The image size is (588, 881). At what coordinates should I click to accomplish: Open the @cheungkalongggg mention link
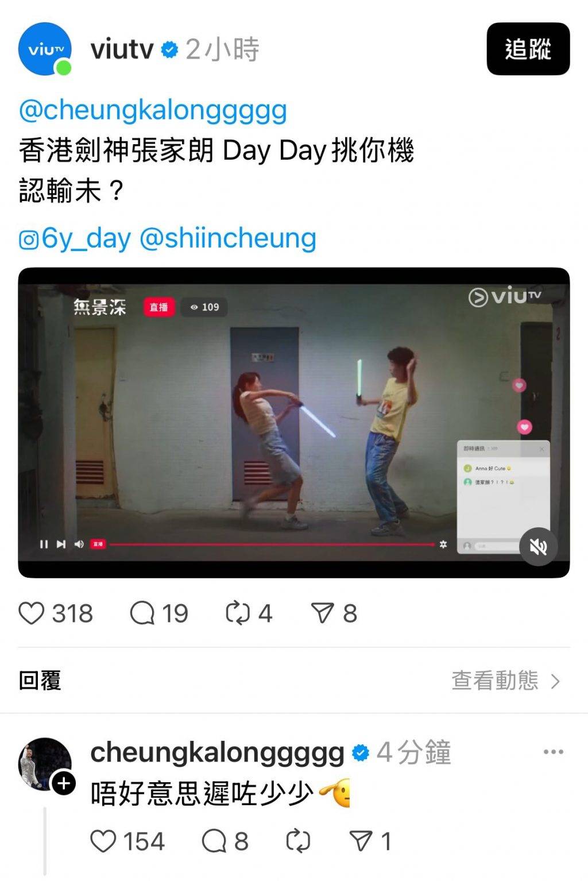[153, 110]
